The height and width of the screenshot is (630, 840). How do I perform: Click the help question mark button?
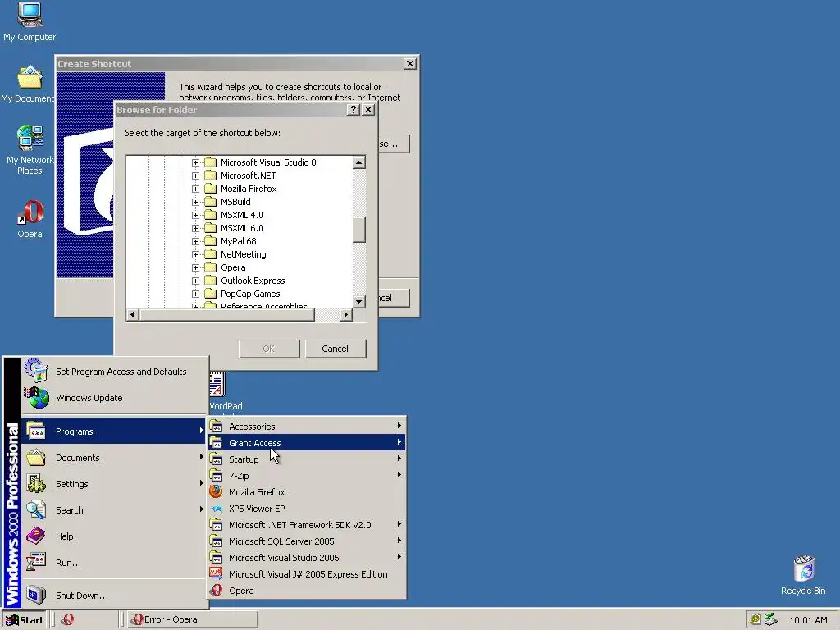(353, 109)
